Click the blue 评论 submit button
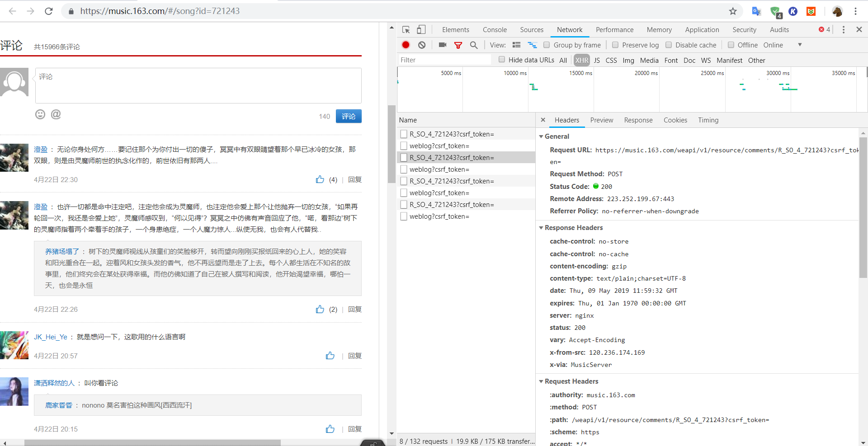 (349, 116)
